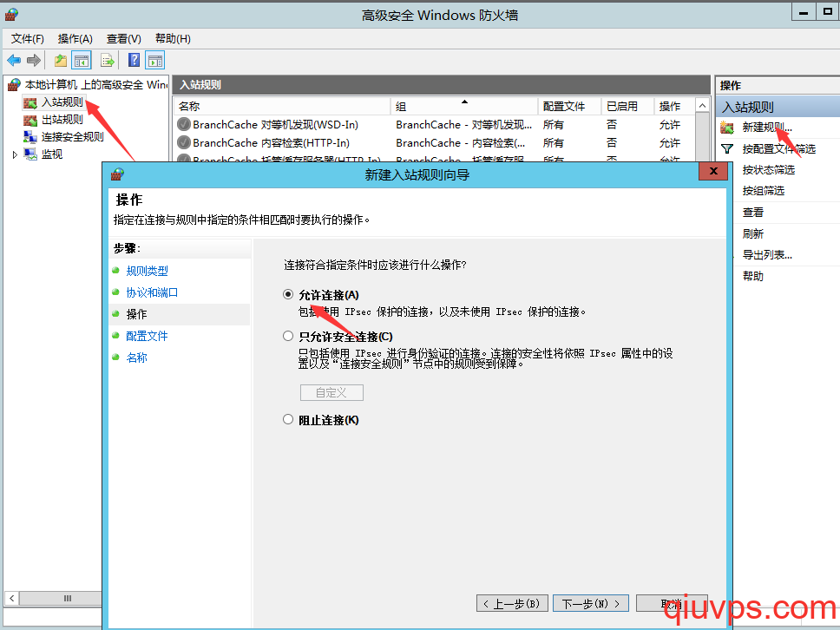Click the 自定义 button
The image size is (840, 630).
pyautogui.click(x=331, y=393)
